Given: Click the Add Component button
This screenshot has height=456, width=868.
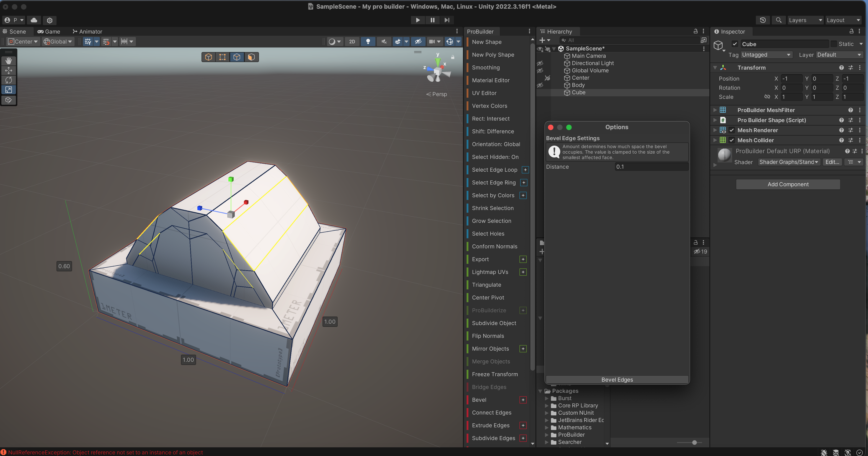Looking at the screenshot, I should coord(788,184).
